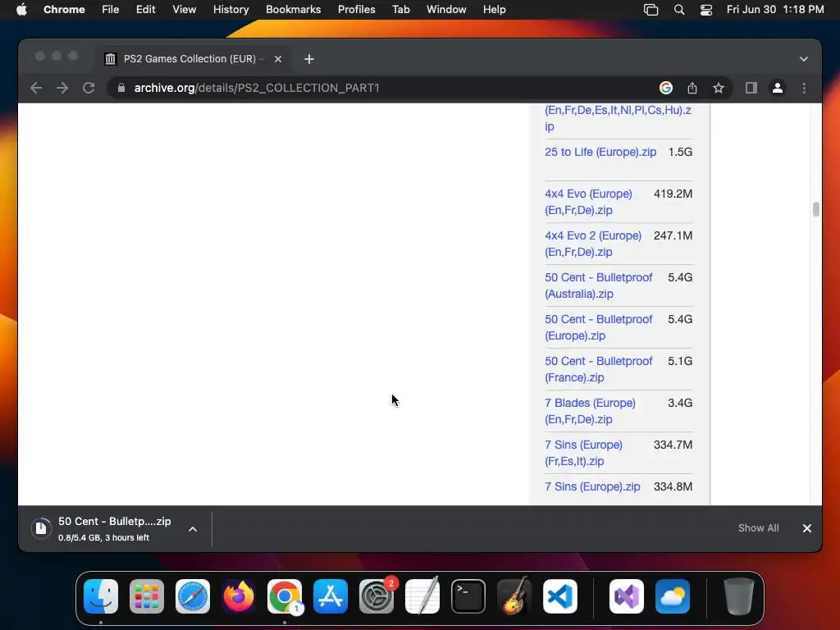The width and height of the screenshot is (840, 630).
Task: Launch Firefox from the Dock
Action: (239, 596)
